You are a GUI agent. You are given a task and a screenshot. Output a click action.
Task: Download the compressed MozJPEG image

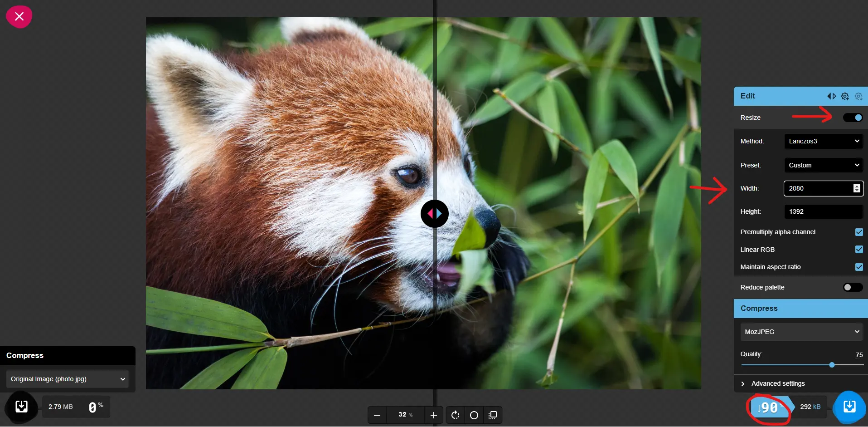click(x=849, y=407)
